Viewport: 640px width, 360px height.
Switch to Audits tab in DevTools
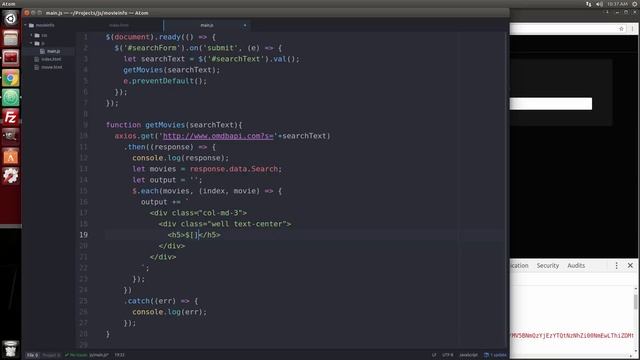coord(576,265)
